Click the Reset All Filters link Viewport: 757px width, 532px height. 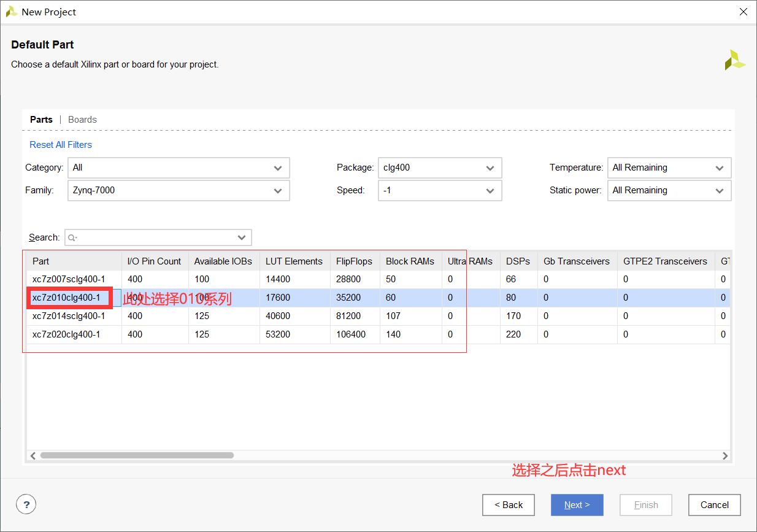61,145
